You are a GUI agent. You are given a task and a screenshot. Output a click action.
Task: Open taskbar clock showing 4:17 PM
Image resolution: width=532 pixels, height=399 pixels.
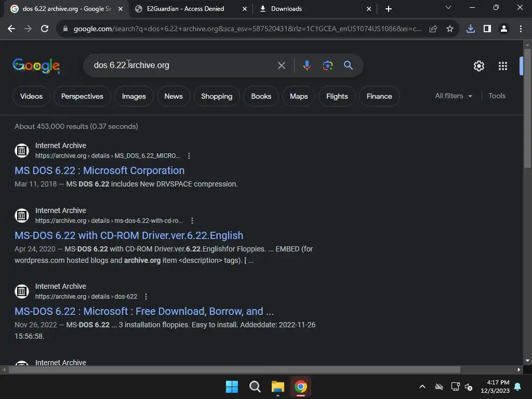495,387
